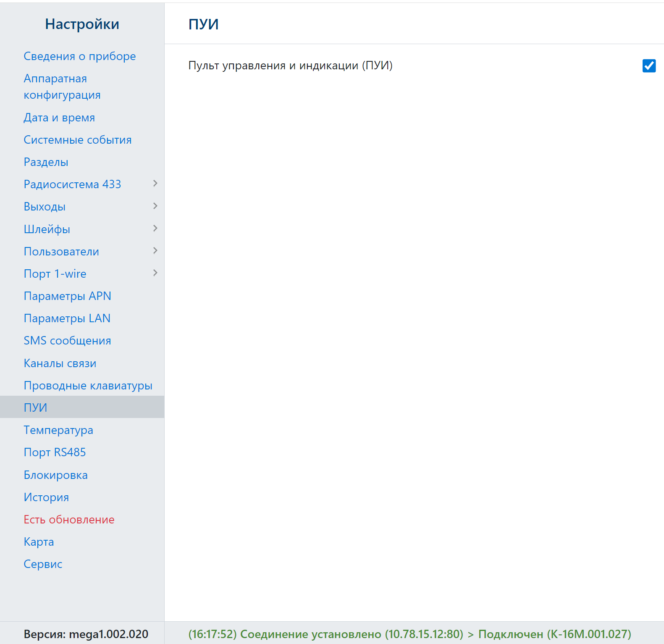The height and width of the screenshot is (644, 664).
Task: Uncheck the ПУИ control panel checkbox
Action: pos(648,66)
